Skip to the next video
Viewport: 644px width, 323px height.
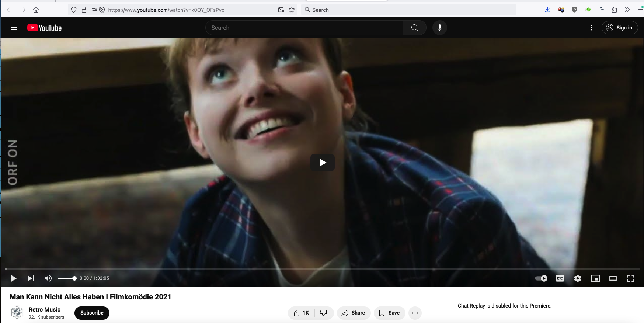point(31,278)
